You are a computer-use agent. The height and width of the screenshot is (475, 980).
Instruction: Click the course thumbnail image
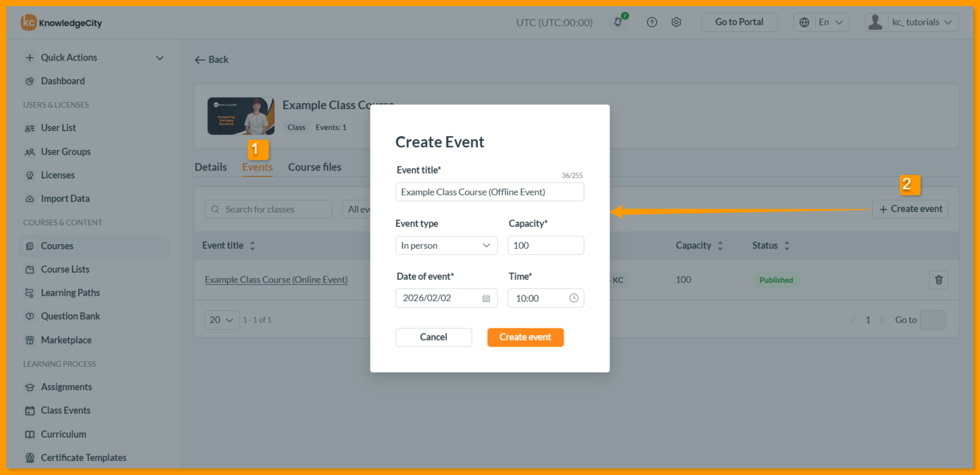point(241,116)
